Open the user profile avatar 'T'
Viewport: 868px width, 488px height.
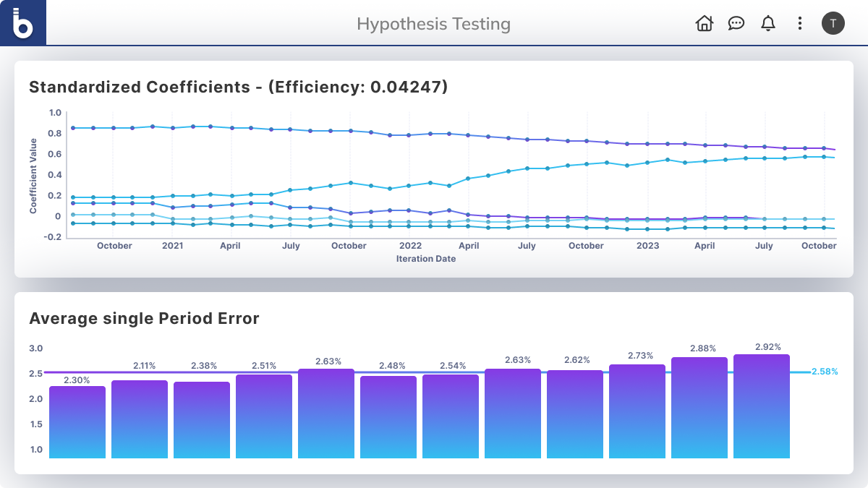833,23
